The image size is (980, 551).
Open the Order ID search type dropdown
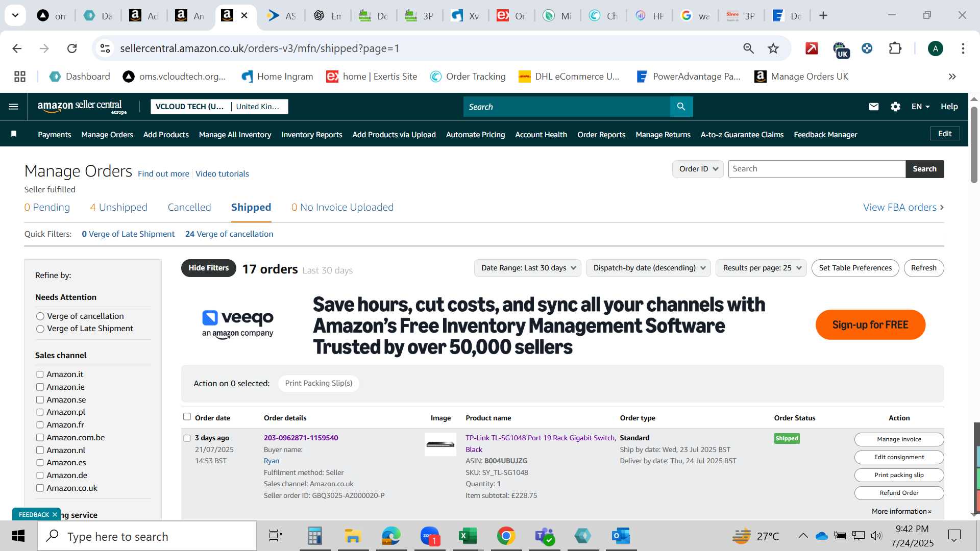[697, 169]
